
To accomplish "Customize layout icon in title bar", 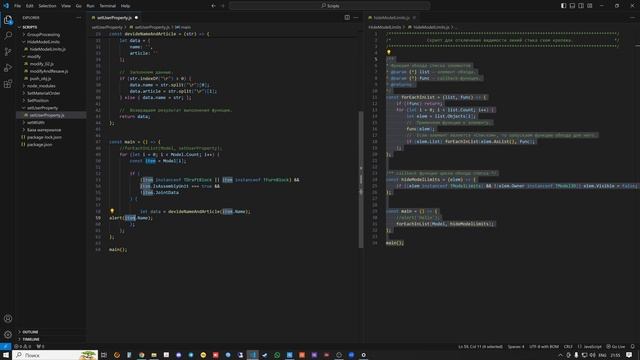I will (x=590, y=6).
